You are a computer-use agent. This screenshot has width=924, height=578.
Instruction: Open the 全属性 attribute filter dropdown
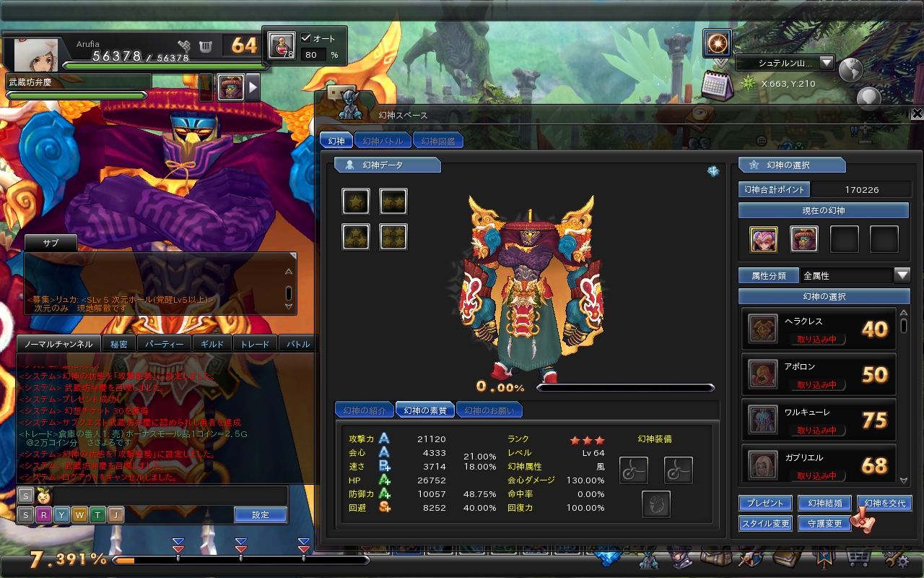[902, 275]
